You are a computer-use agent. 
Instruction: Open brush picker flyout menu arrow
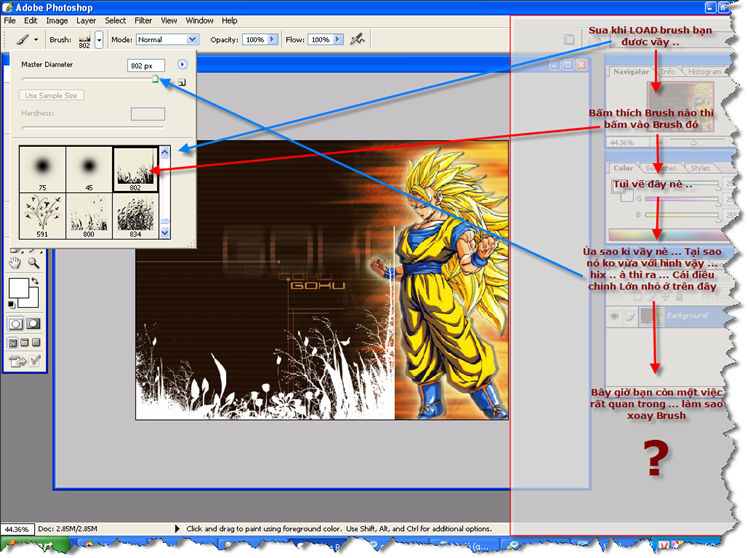pos(182,64)
